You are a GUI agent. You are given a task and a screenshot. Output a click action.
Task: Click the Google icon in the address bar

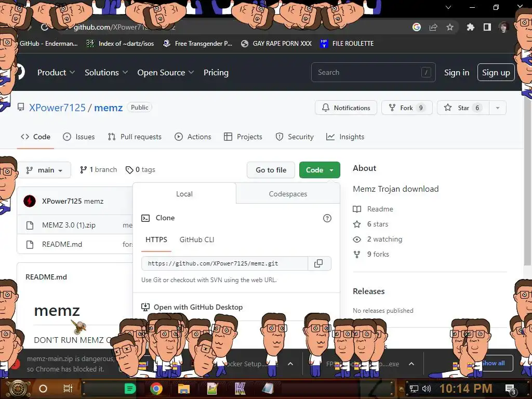pyautogui.click(x=417, y=27)
